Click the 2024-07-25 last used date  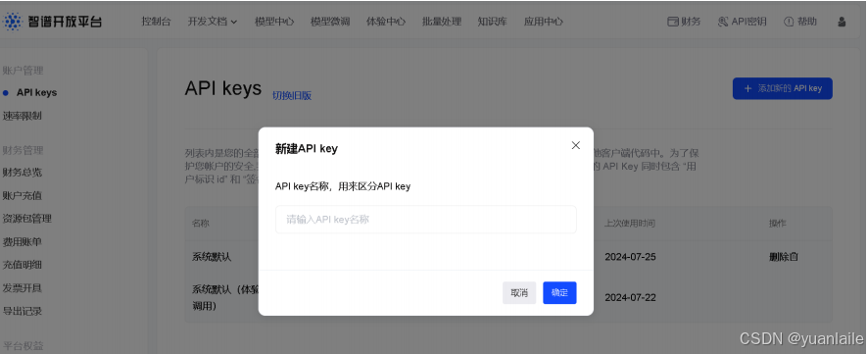pyautogui.click(x=630, y=257)
